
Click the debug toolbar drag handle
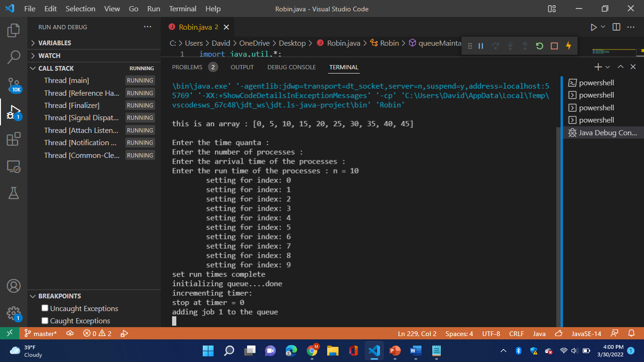470,46
